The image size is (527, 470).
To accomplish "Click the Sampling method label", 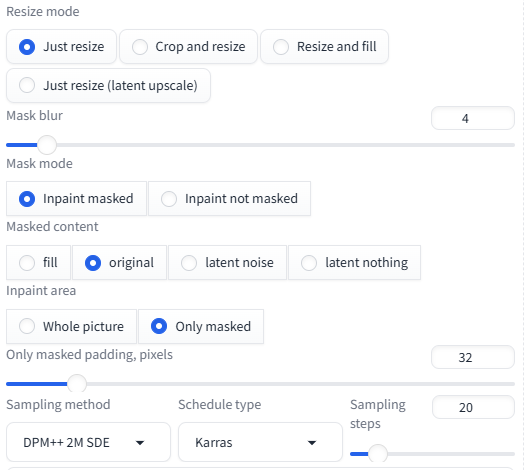I will click(x=58, y=404).
